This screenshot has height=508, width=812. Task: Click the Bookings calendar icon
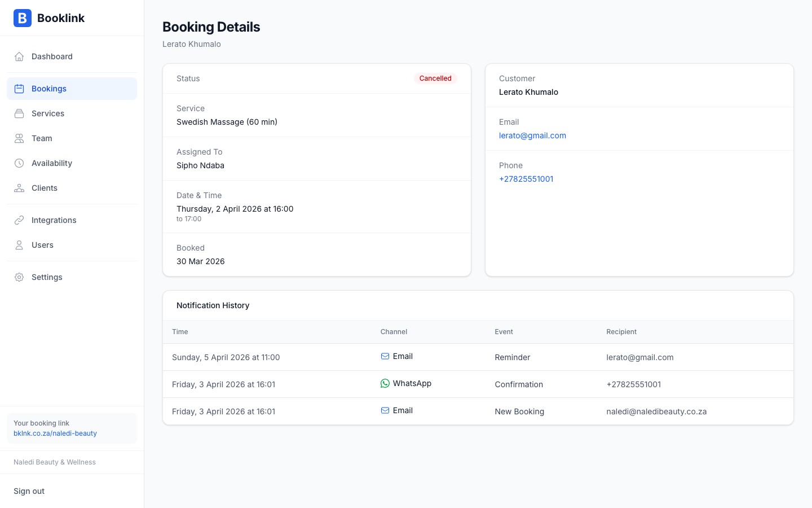point(19,89)
